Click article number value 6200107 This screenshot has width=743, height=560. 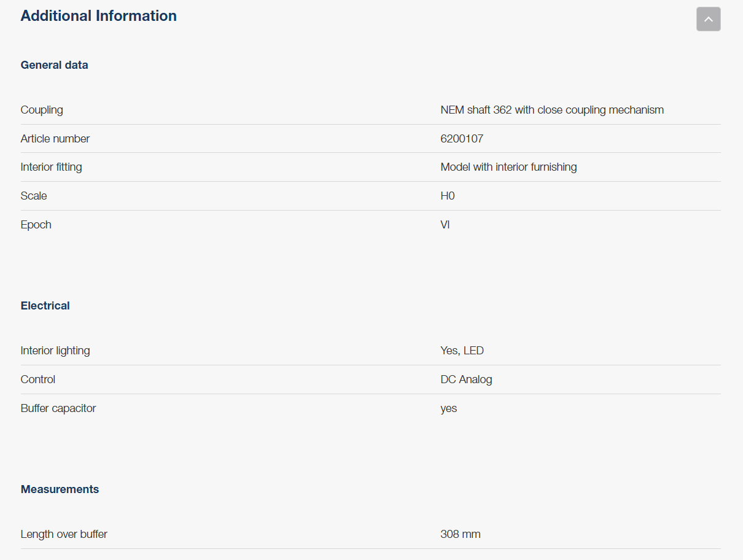(461, 139)
